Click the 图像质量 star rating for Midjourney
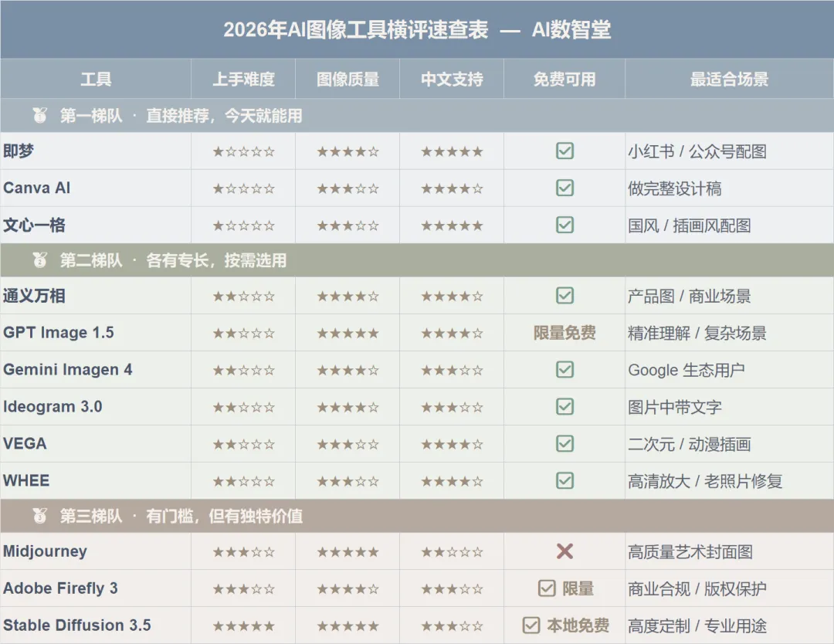 point(347,552)
